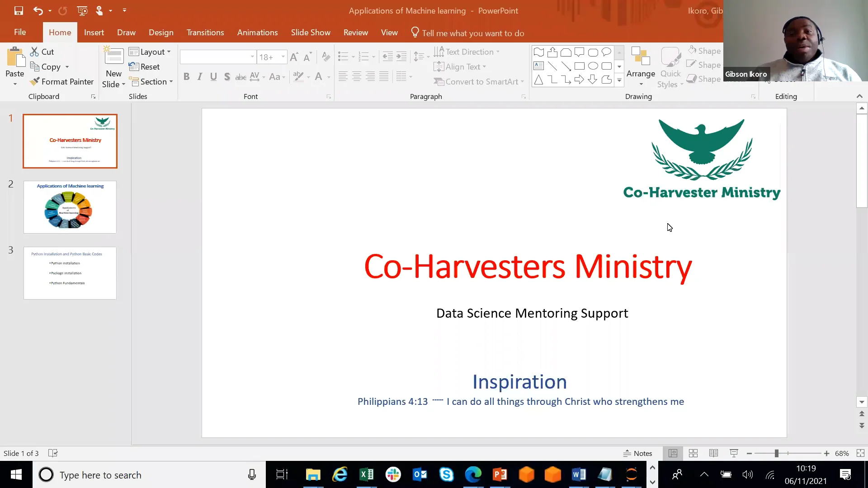Switch to Reading View icon
This screenshot has height=488, width=868.
pyautogui.click(x=713, y=453)
